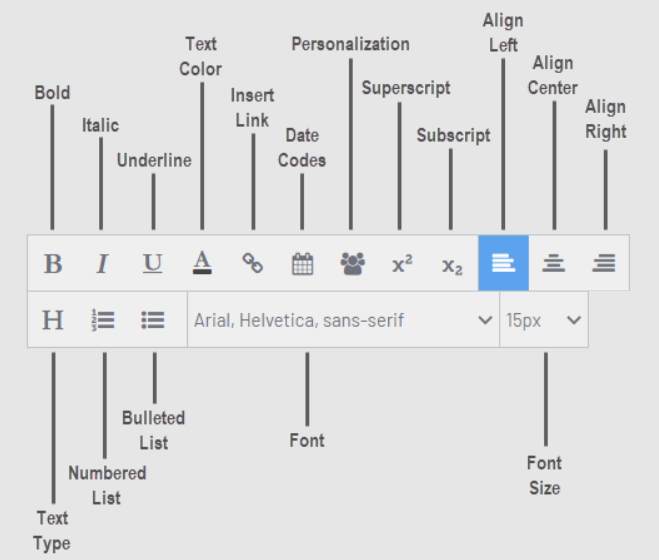Open the Date Codes calendar icon
Viewport: 659px width, 560px height.
[x=302, y=264]
